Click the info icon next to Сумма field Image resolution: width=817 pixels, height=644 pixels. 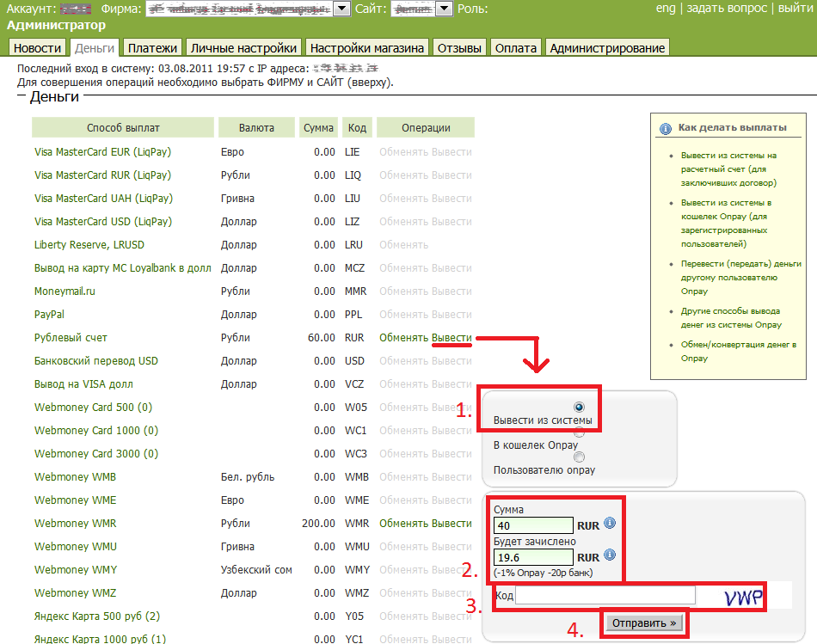[610, 523]
